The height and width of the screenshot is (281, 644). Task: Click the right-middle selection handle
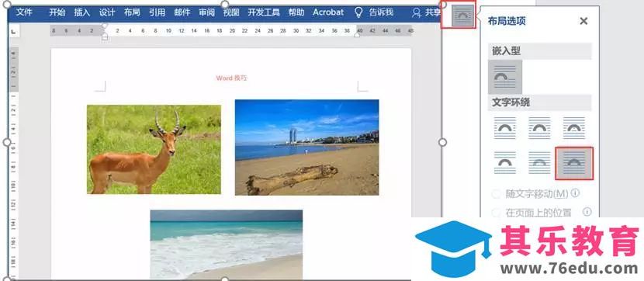pyautogui.click(x=442, y=142)
